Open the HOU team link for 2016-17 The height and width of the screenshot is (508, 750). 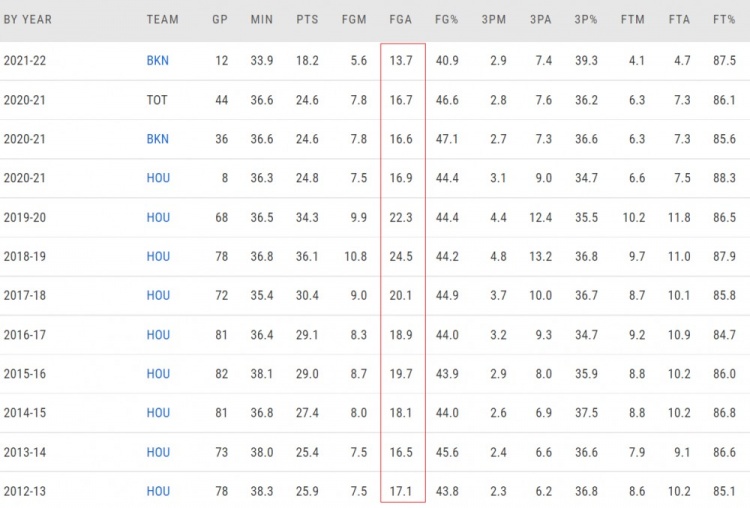pos(158,335)
